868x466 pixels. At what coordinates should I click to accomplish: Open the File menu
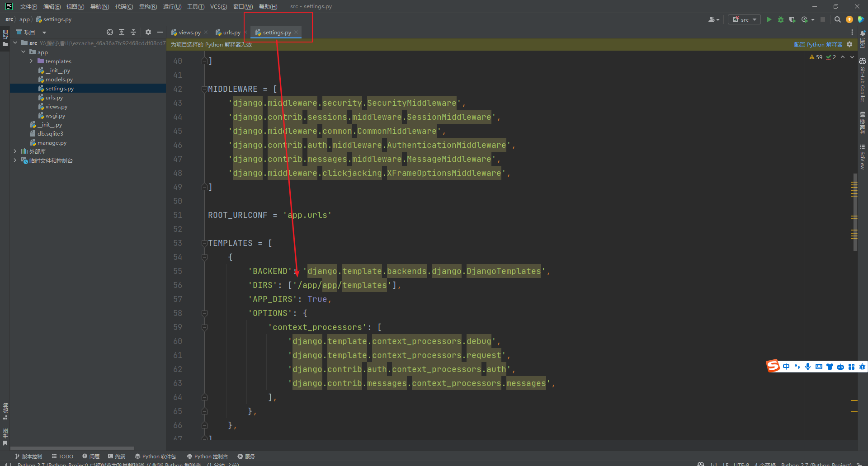coord(28,6)
